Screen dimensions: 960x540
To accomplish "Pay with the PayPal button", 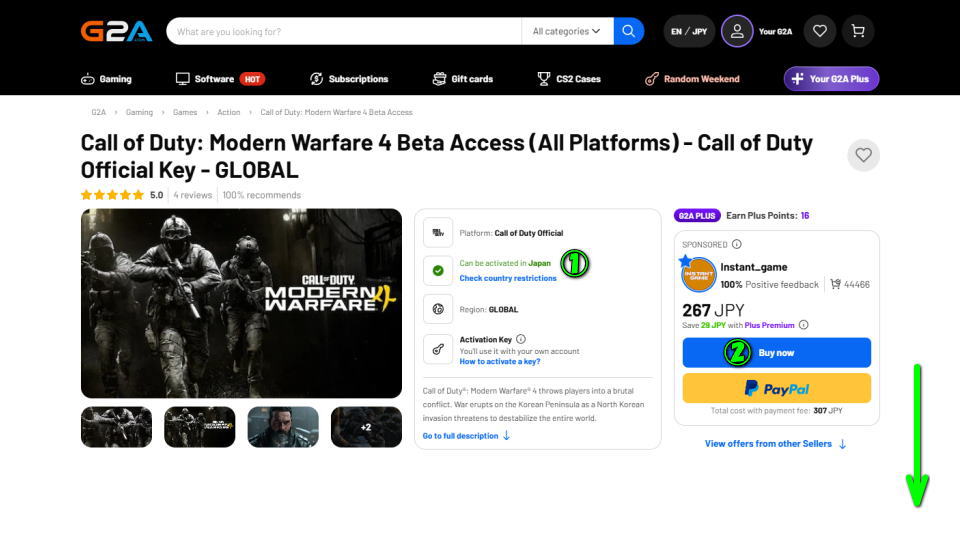I will click(776, 388).
